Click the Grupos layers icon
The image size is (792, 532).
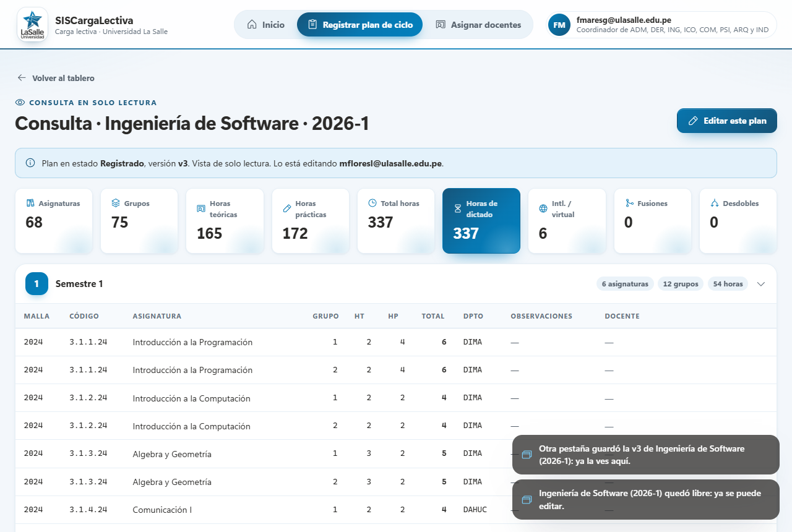[115, 203]
